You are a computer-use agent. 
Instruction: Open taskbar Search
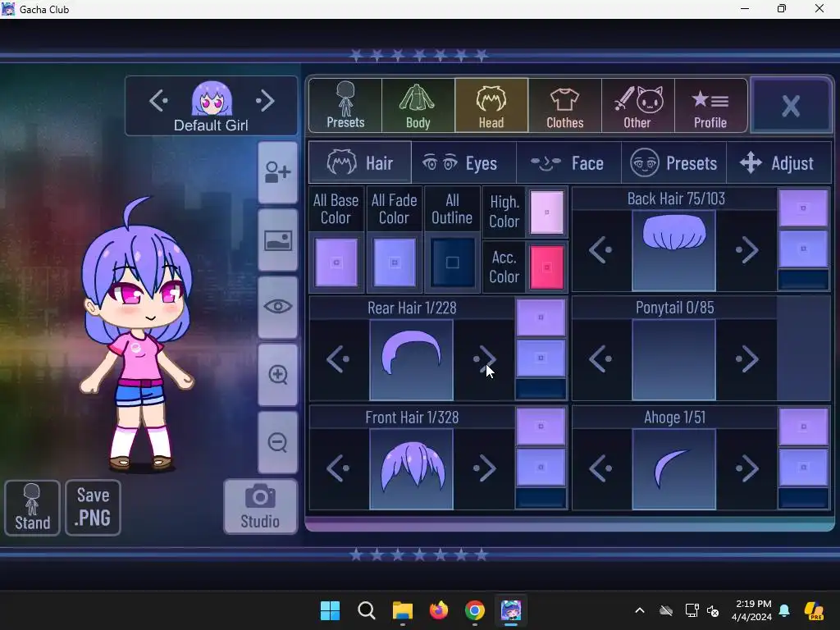point(367,610)
